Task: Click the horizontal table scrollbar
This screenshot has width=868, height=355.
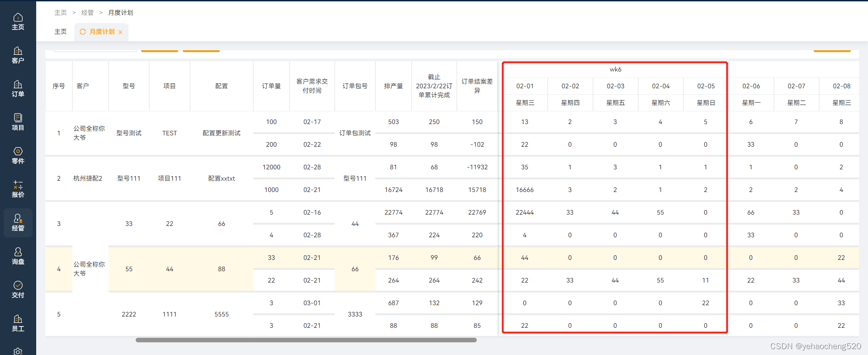Action: pyautogui.click(x=306, y=340)
